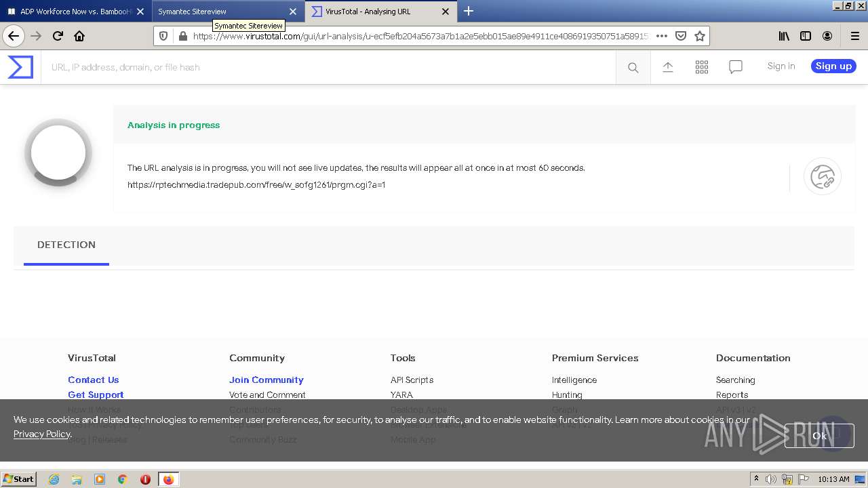The height and width of the screenshot is (488, 868).
Task: Show site security padlock info
Action: [182, 36]
